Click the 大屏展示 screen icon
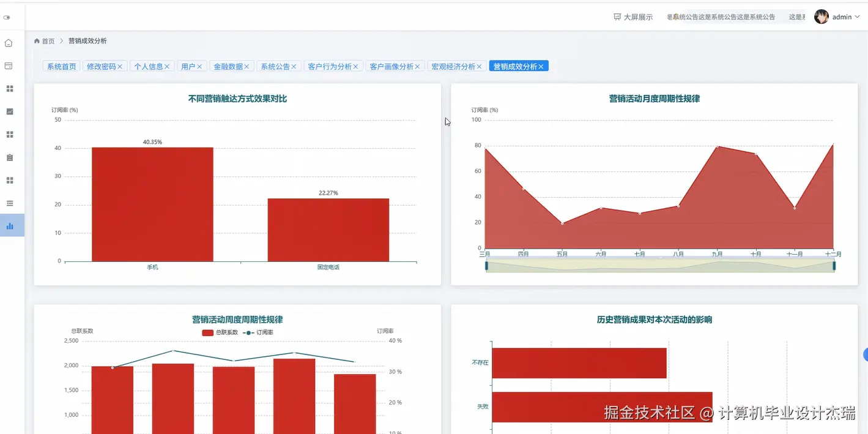 tap(617, 17)
